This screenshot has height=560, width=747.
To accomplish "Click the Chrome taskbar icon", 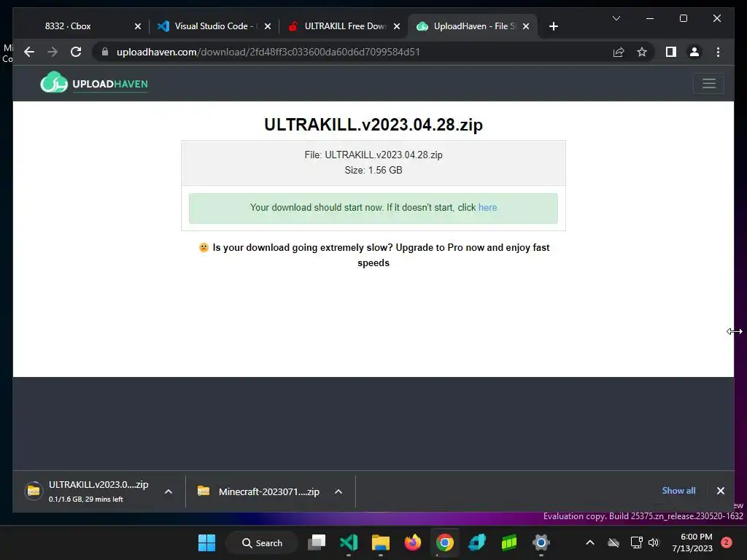I will click(x=444, y=542).
